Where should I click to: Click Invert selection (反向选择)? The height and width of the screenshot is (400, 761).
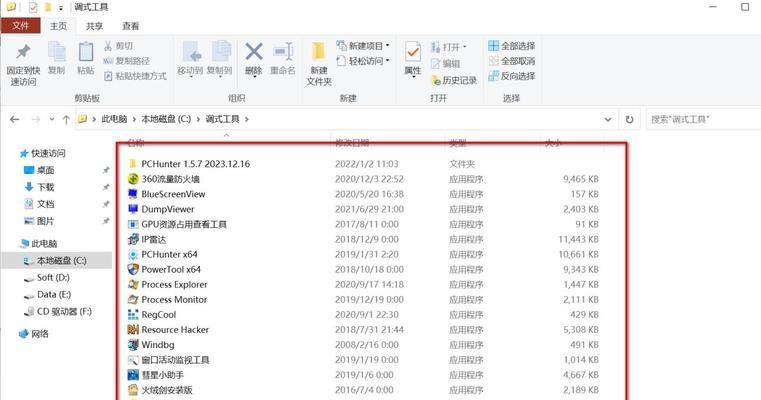pyautogui.click(x=512, y=76)
